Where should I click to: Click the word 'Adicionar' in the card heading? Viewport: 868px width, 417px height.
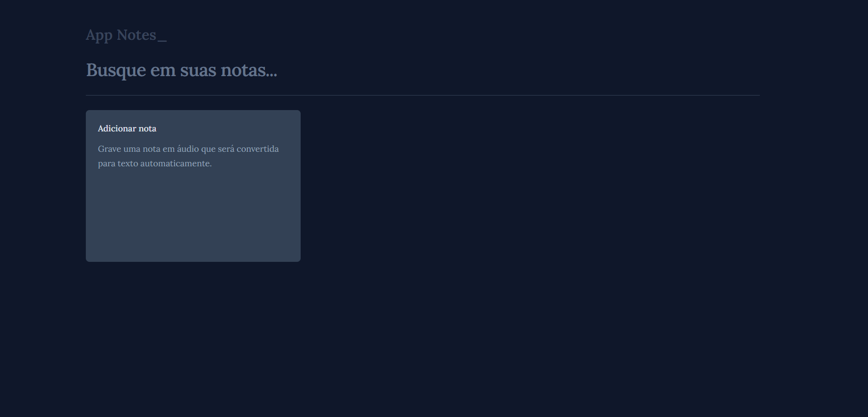point(117,128)
